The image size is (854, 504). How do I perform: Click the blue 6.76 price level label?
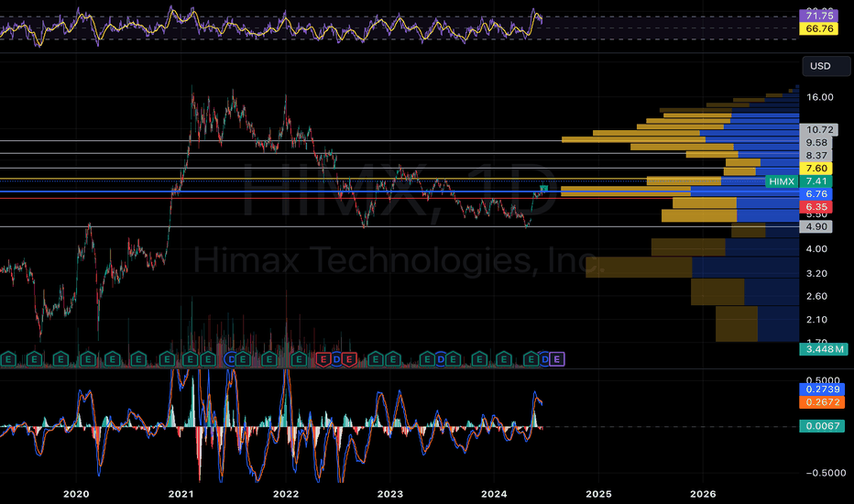[816, 194]
